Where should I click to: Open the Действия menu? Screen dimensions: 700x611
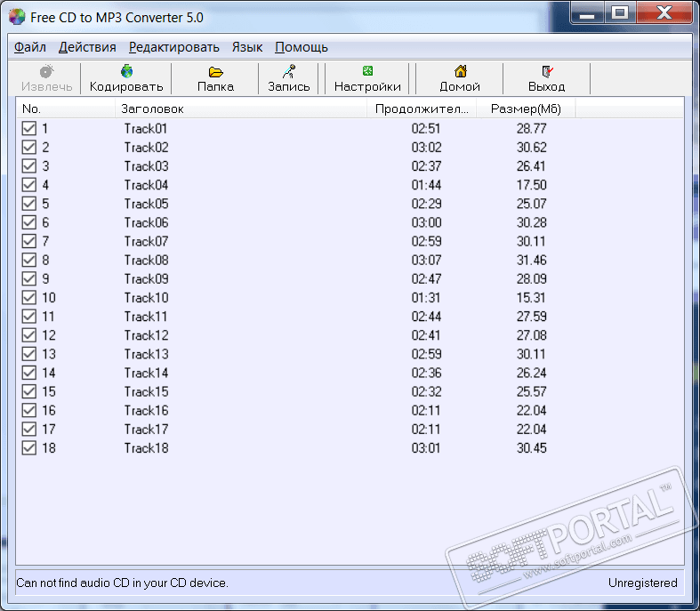tap(87, 47)
